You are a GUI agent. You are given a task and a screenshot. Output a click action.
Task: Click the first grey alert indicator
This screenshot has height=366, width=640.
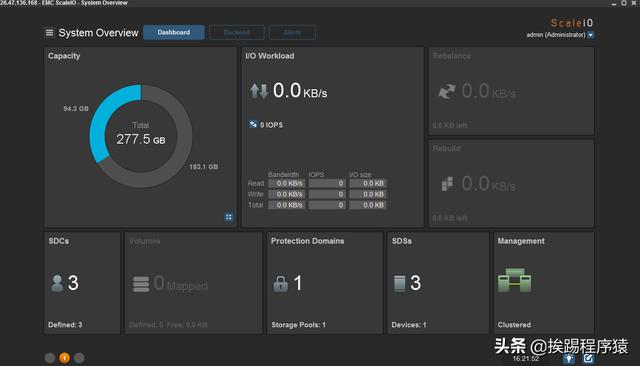click(x=50, y=358)
